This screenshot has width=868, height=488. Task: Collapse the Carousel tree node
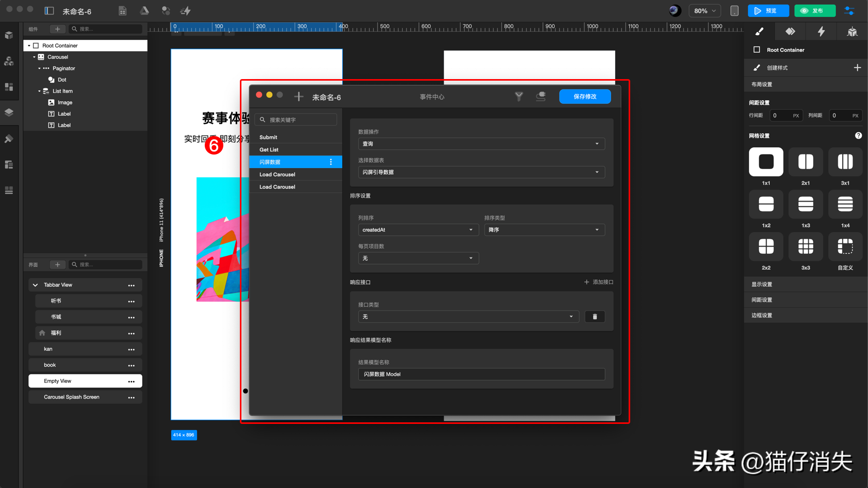pos(34,57)
